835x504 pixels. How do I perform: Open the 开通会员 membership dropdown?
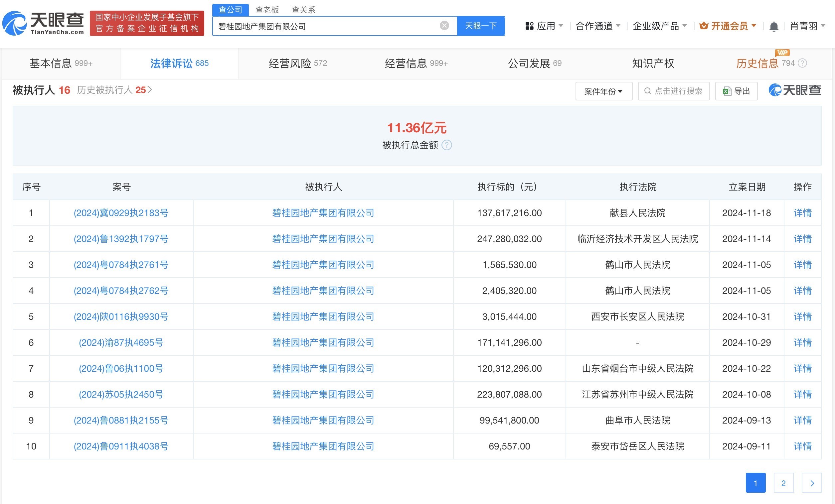pyautogui.click(x=728, y=26)
